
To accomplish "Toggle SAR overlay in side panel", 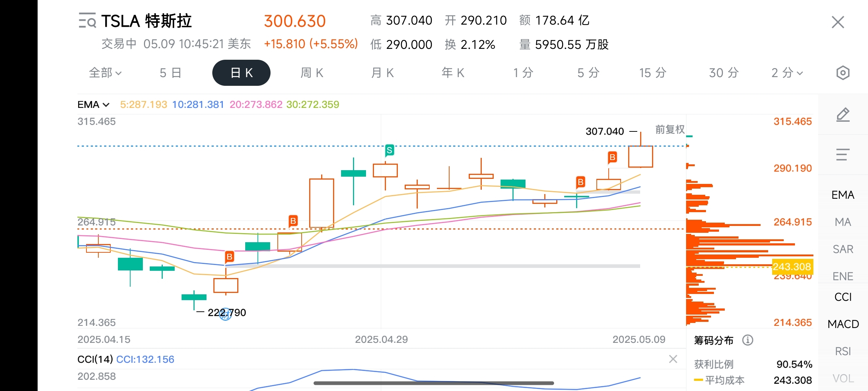I will [843, 249].
